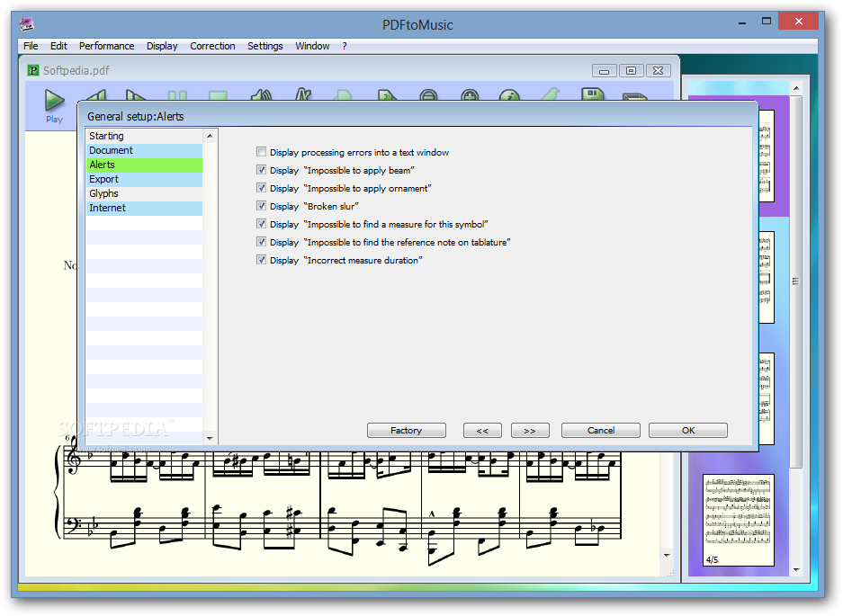Click the info icon in the toolbar

pos(509,95)
